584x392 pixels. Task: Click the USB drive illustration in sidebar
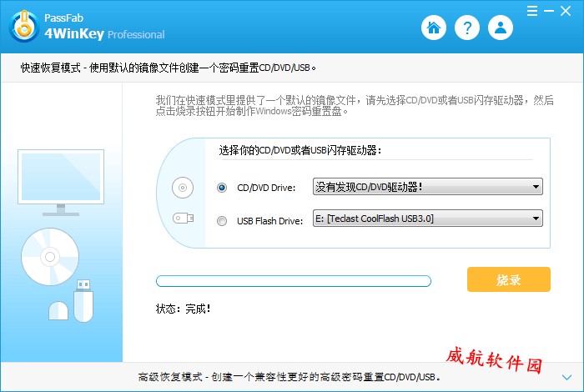[83, 301]
